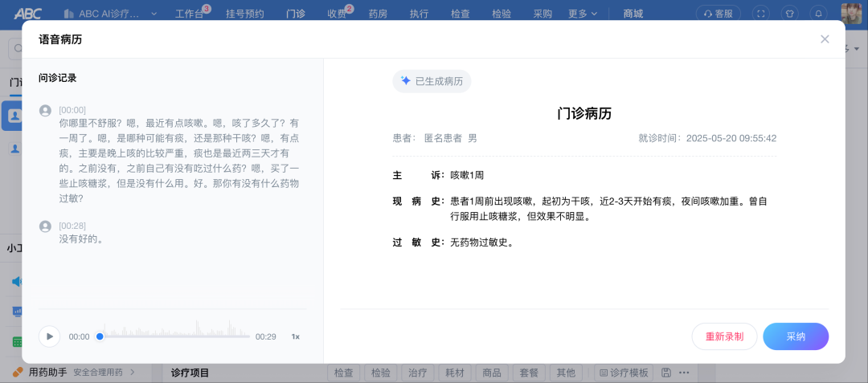Click the speaker avatar at 00:00 entry
The width and height of the screenshot is (868, 383).
point(45,111)
